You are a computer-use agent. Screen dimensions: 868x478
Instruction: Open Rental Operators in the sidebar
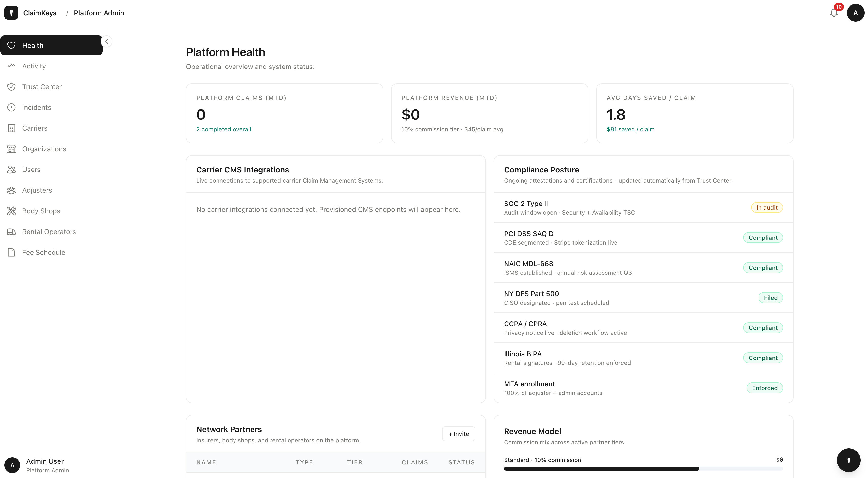click(x=52, y=232)
